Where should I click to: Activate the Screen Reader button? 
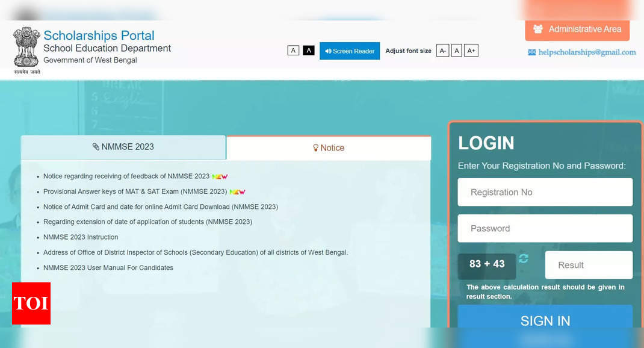point(350,51)
